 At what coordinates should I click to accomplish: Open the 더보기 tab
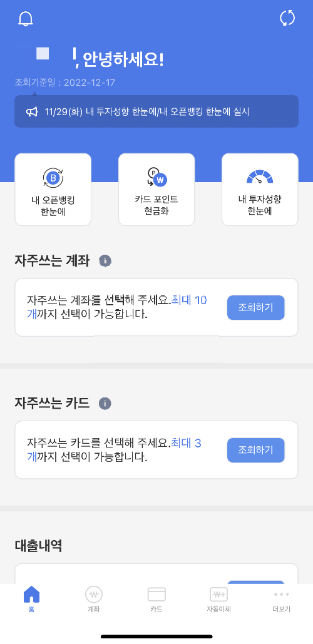(x=281, y=599)
